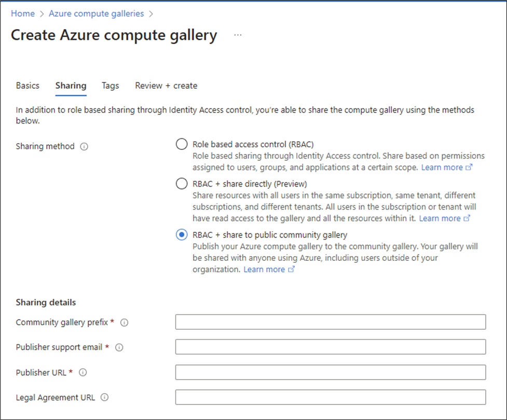Show info for Legal Agreement URL
Image resolution: width=507 pixels, height=420 pixels.
[x=104, y=397]
